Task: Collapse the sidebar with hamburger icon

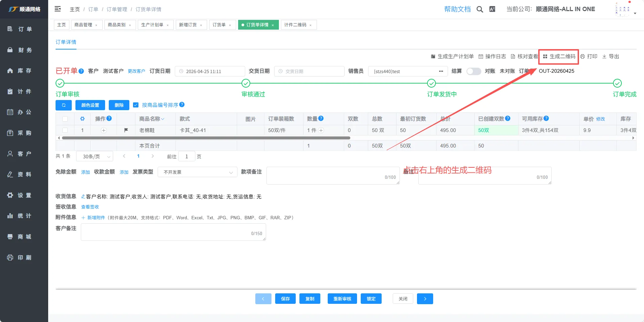Action: pos(58,9)
